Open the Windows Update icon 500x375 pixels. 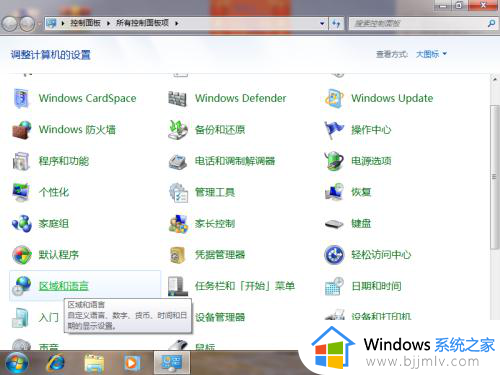click(334, 98)
